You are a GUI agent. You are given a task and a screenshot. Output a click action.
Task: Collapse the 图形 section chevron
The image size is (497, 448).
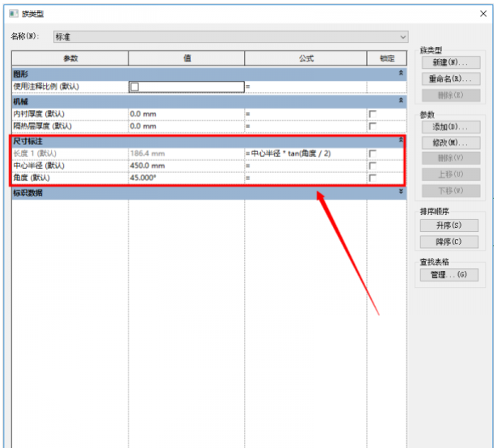point(401,73)
